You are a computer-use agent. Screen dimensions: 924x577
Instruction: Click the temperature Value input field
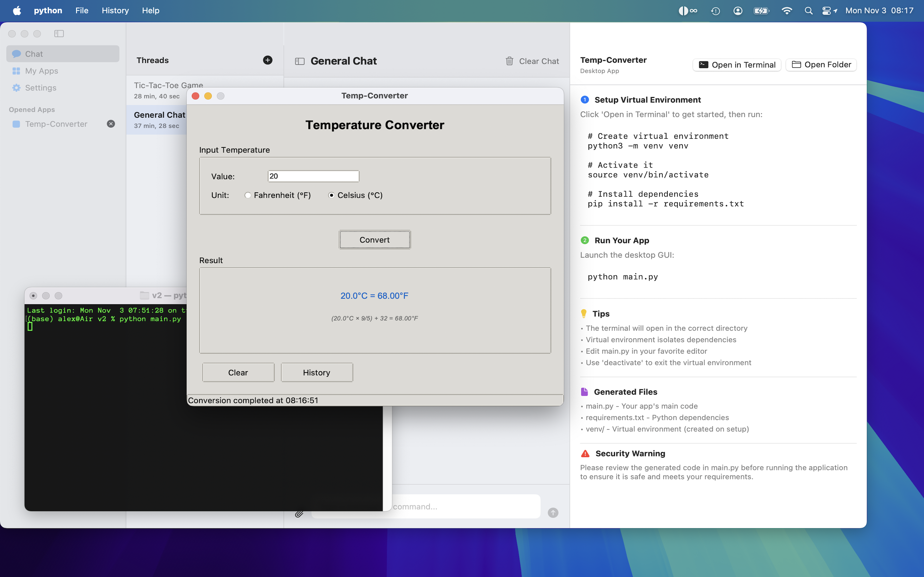pos(313,176)
